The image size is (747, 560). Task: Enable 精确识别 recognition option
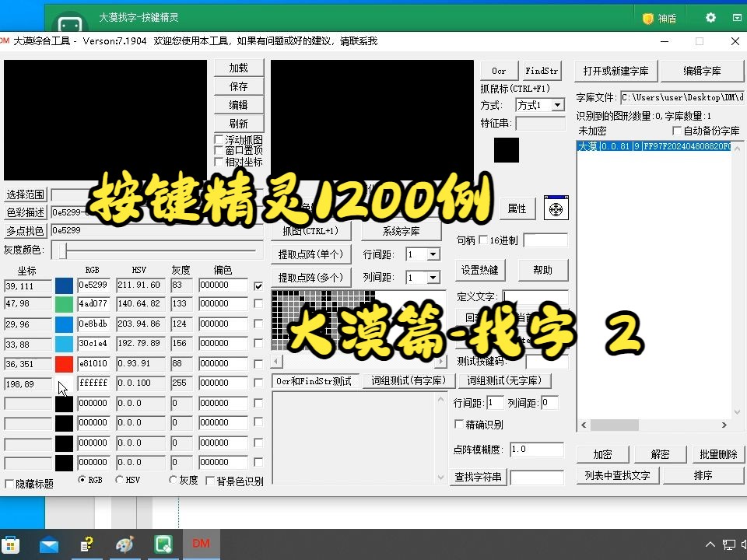[458, 424]
